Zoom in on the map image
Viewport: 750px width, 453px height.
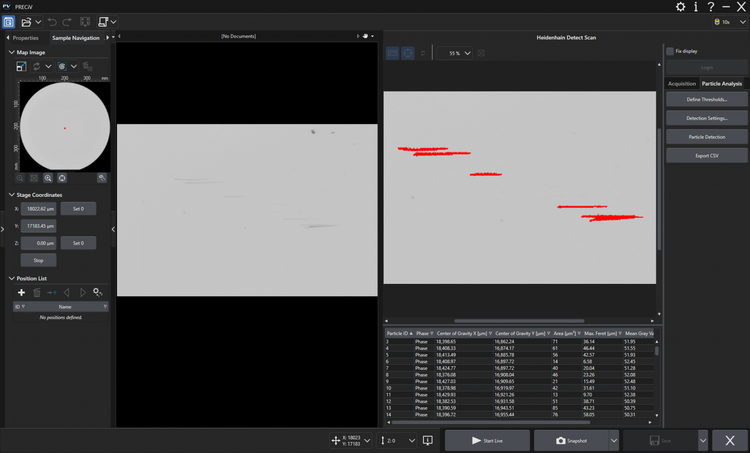47,177
